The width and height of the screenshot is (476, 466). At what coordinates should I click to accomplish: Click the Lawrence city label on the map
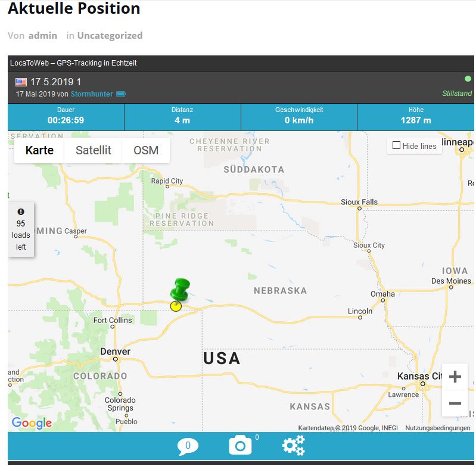pyautogui.click(x=403, y=394)
